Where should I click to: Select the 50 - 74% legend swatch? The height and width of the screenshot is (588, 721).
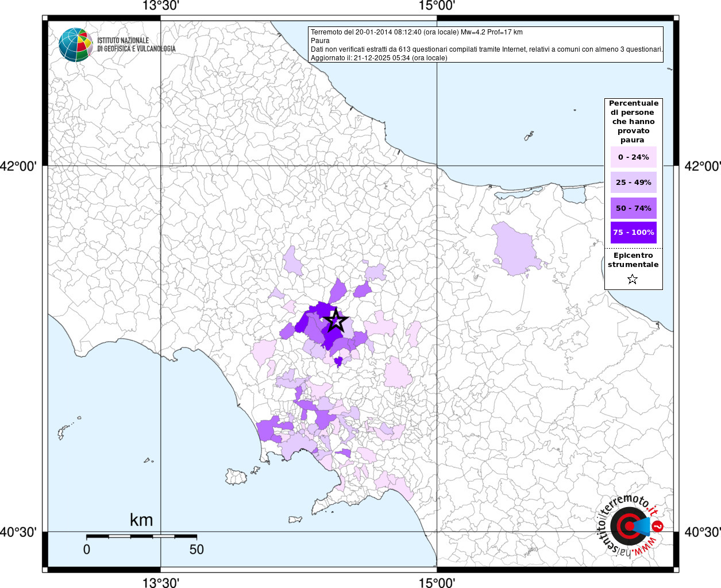[x=633, y=208]
